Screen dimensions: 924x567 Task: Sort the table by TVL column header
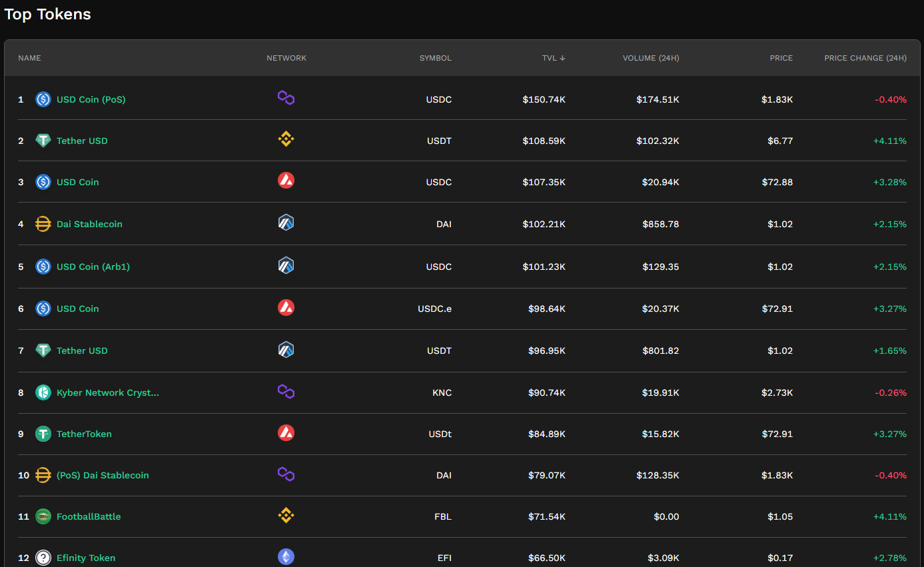tap(554, 58)
